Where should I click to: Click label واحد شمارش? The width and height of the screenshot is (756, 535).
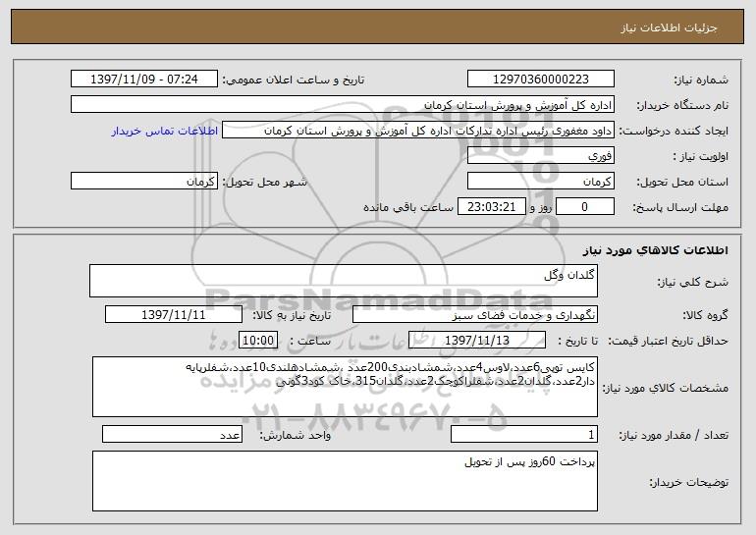click(296, 436)
